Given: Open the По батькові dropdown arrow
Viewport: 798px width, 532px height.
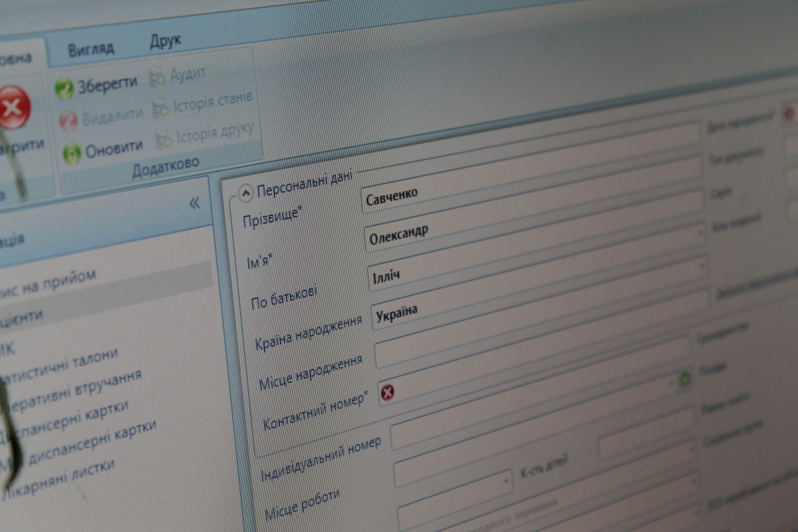Looking at the screenshot, I should click(x=703, y=266).
